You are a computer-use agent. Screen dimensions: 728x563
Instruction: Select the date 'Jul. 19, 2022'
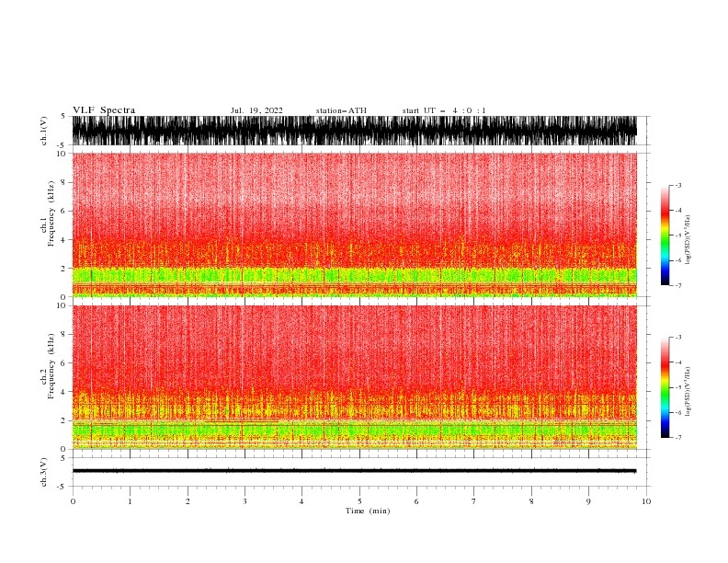(256, 110)
